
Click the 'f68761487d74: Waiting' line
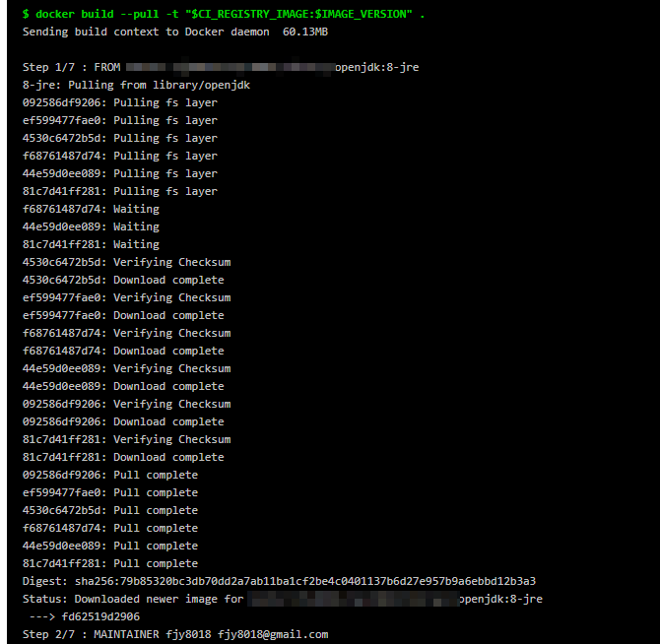tap(91, 209)
